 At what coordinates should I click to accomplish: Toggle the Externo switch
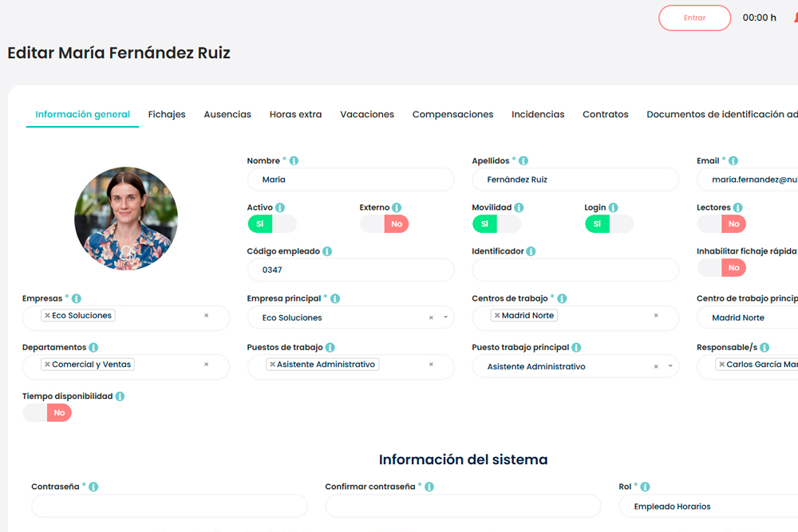pos(384,224)
